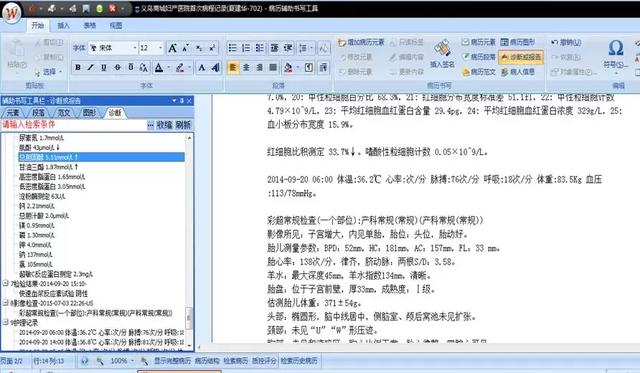This screenshot has height=373, width=640.
Task: Toggle the center align paragraph button
Action: (246, 67)
